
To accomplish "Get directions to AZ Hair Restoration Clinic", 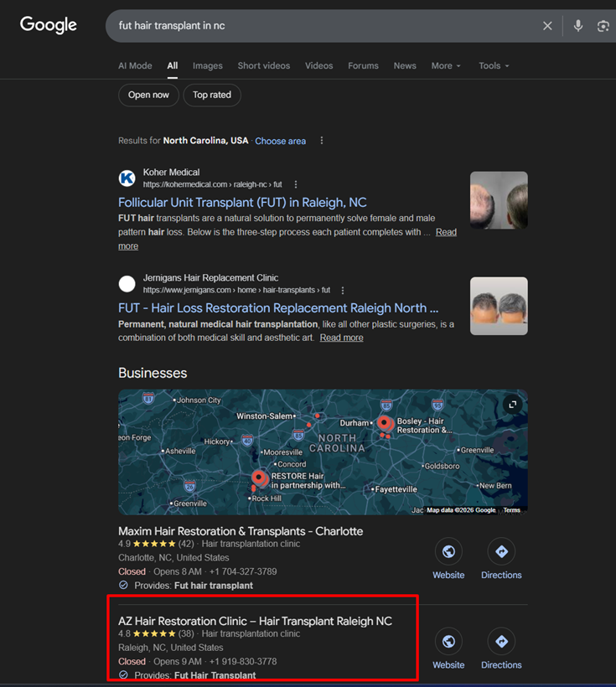I will click(x=501, y=642).
